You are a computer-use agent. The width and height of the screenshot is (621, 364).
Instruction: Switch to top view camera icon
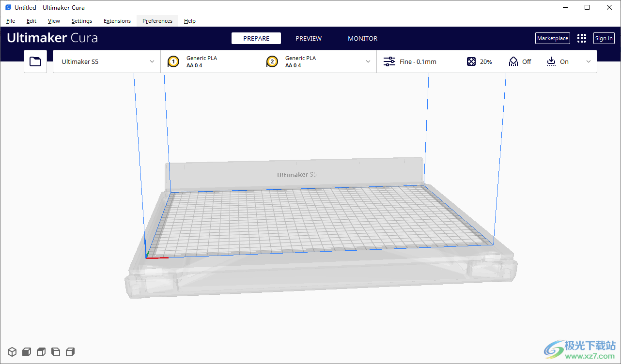point(41,352)
